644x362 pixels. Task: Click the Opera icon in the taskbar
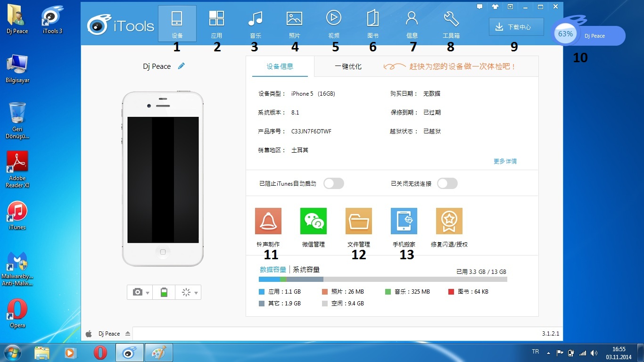(x=100, y=353)
